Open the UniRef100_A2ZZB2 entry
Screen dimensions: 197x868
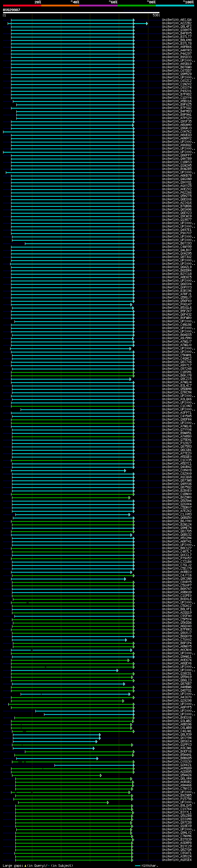click(177, 23)
